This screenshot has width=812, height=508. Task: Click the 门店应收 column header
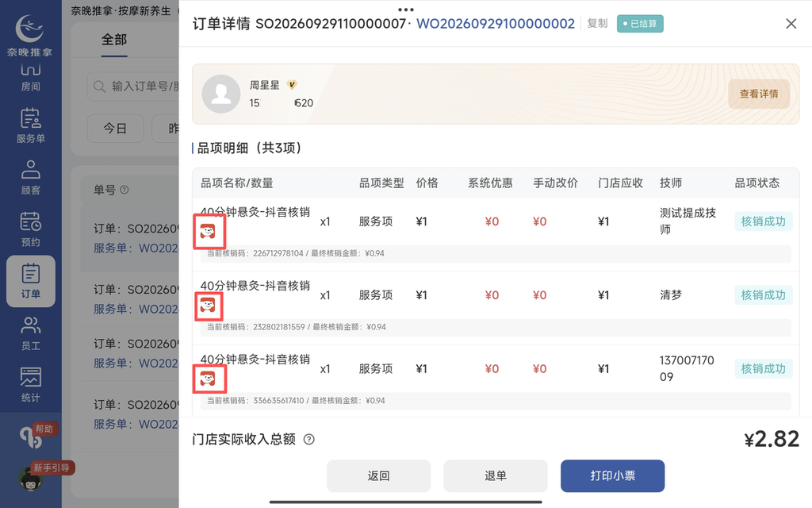tap(620, 183)
